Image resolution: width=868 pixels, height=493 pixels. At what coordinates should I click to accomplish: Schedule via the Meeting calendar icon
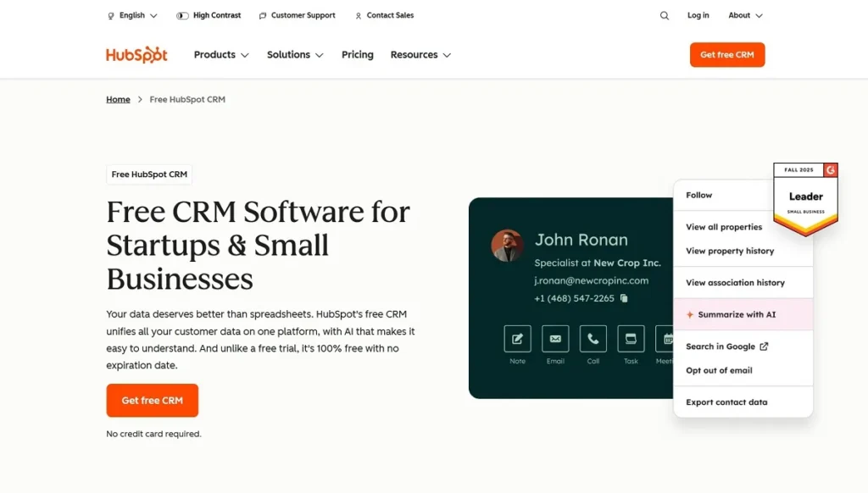coord(667,338)
